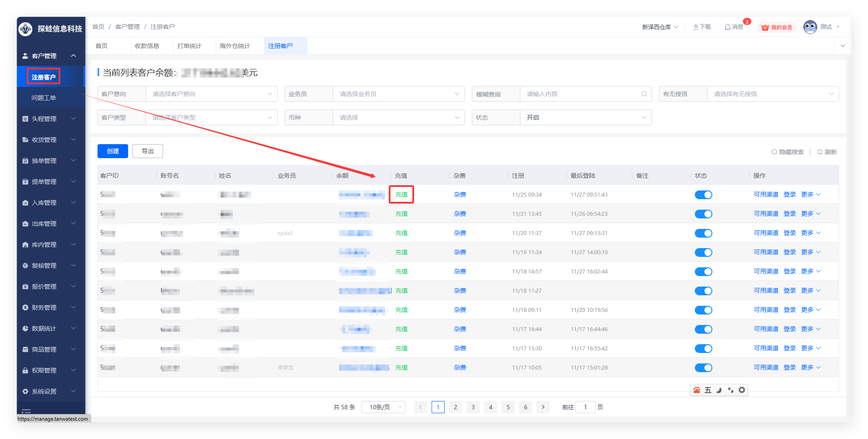Switch to the 收款信息 tab
868x439 pixels.
(147, 46)
